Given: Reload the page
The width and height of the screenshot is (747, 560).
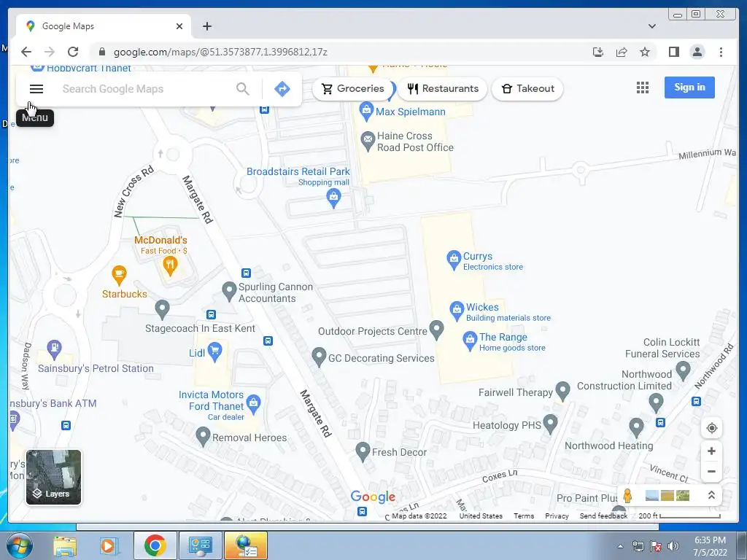Looking at the screenshot, I should click(x=73, y=52).
